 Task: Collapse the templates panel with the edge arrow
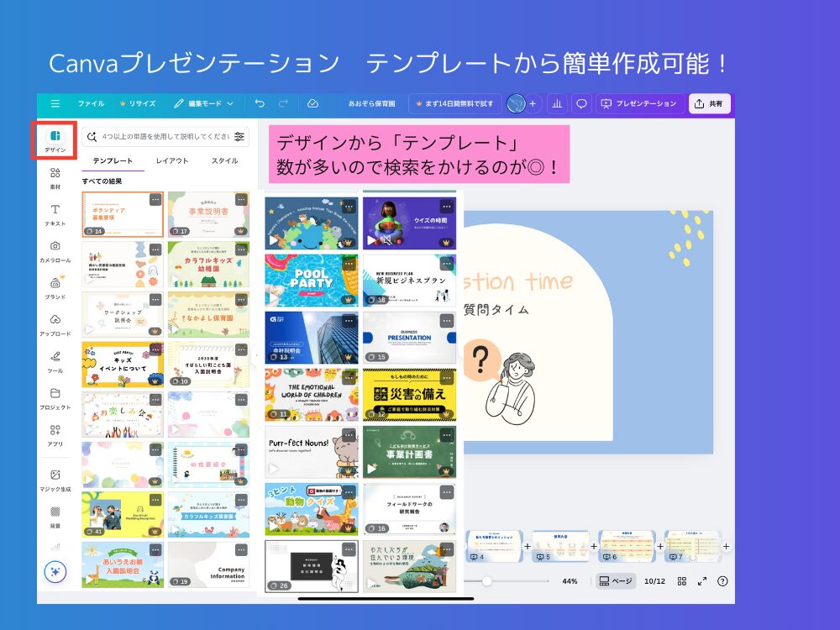coord(255,354)
